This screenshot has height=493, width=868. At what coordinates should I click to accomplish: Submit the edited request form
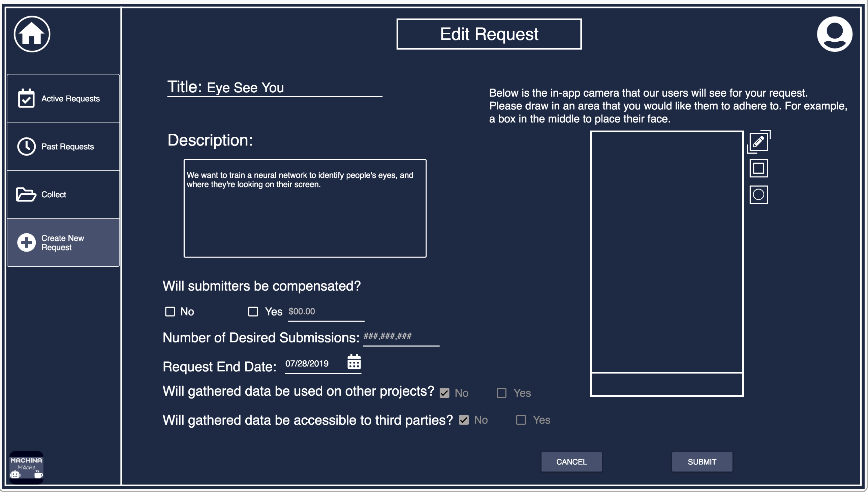(702, 461)
